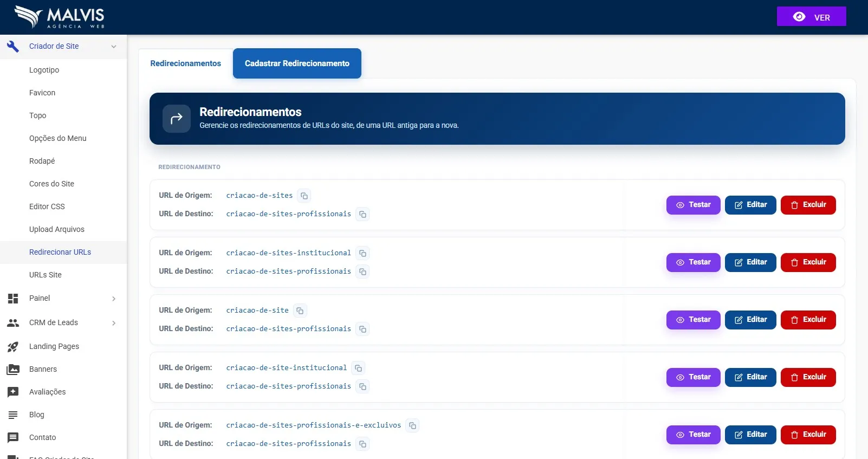The height and width of the screenshot is (459, 868).
Task: Select Redirecionar URLs in sidebar
Action: pos(63,252)
